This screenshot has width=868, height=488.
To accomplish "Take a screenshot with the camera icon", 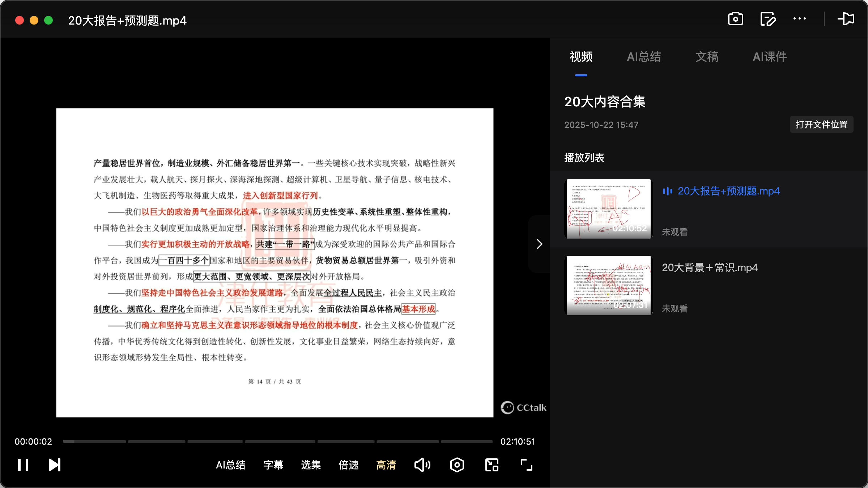I will tap(736, 19).
